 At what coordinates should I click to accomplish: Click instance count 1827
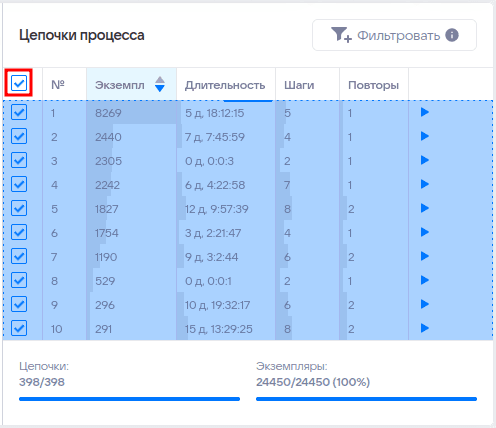(107, 209)
